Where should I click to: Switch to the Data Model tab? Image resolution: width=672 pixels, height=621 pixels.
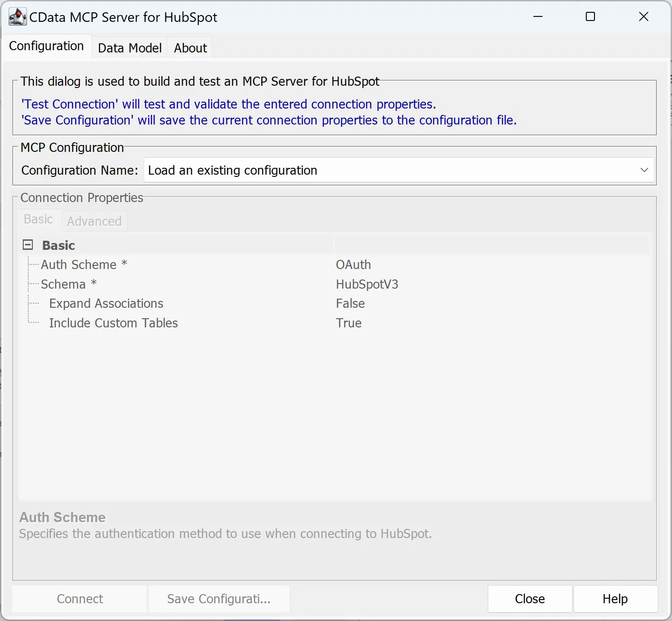129,47
